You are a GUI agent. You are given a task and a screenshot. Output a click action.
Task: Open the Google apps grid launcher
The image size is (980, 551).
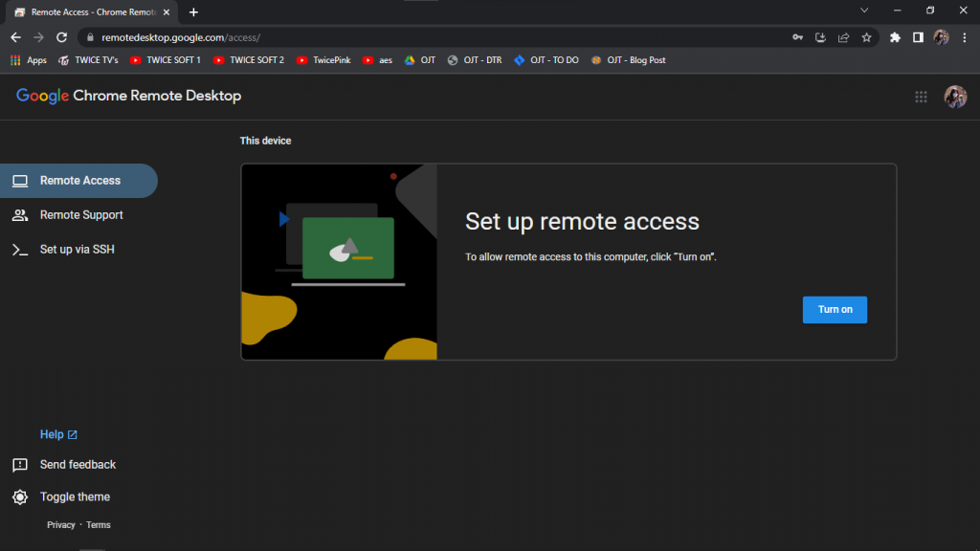pyautogui.click(x=922, y=97)
